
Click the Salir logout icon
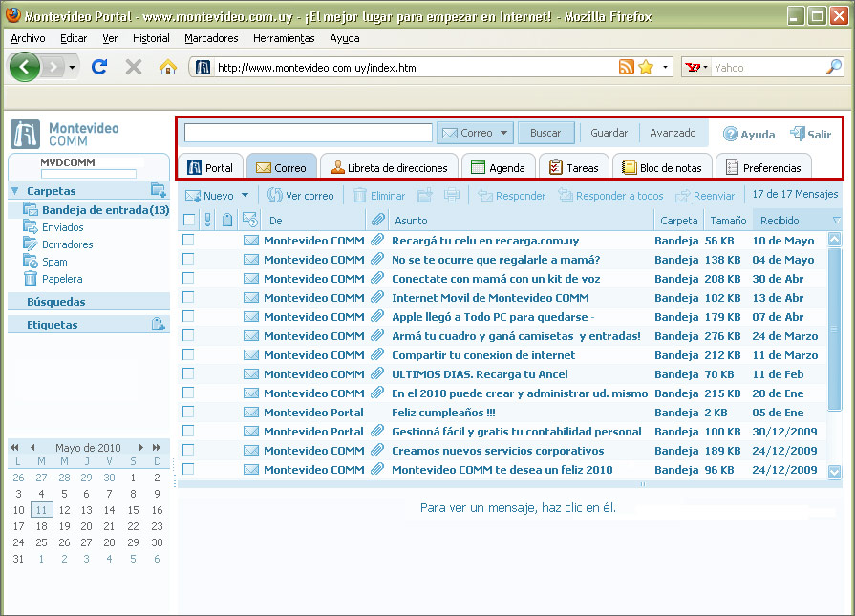coord(798,134)
